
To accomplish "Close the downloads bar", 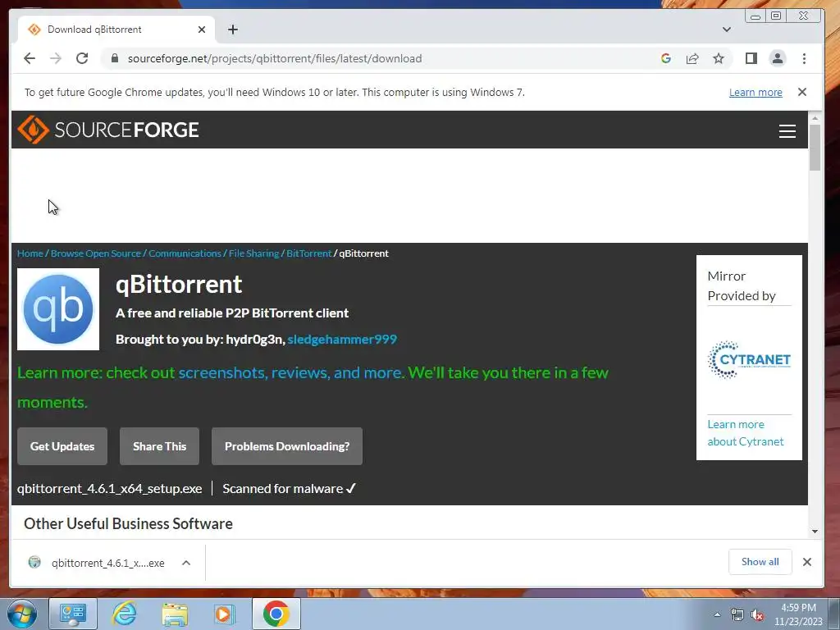I will point(807,561).
